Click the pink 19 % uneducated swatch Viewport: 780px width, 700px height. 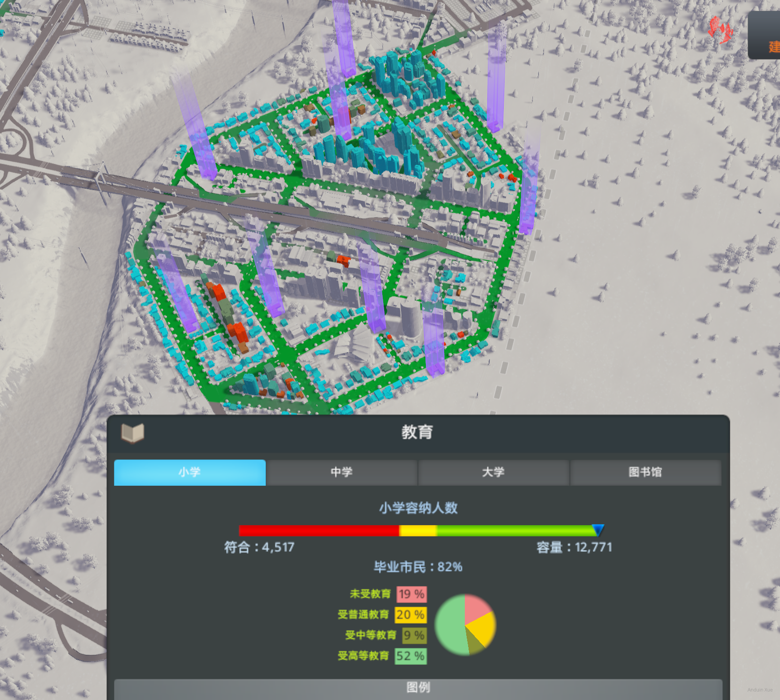(411, 594)
